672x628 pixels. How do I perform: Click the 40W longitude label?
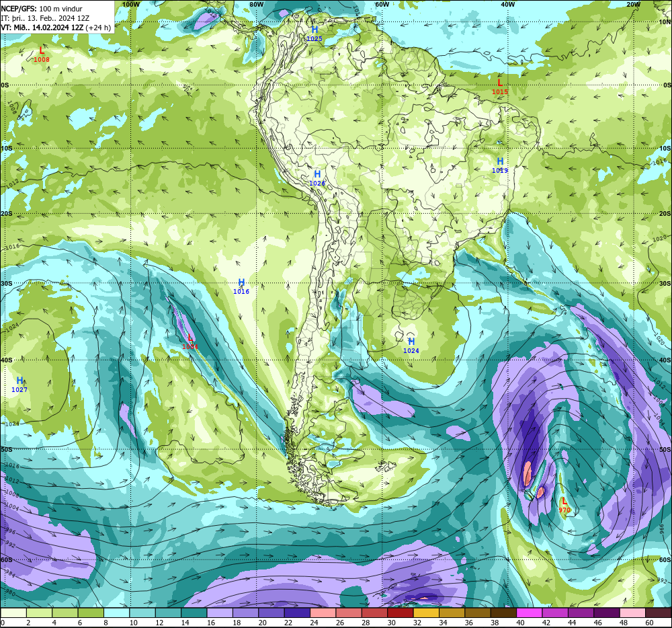(x=507, y=4)
